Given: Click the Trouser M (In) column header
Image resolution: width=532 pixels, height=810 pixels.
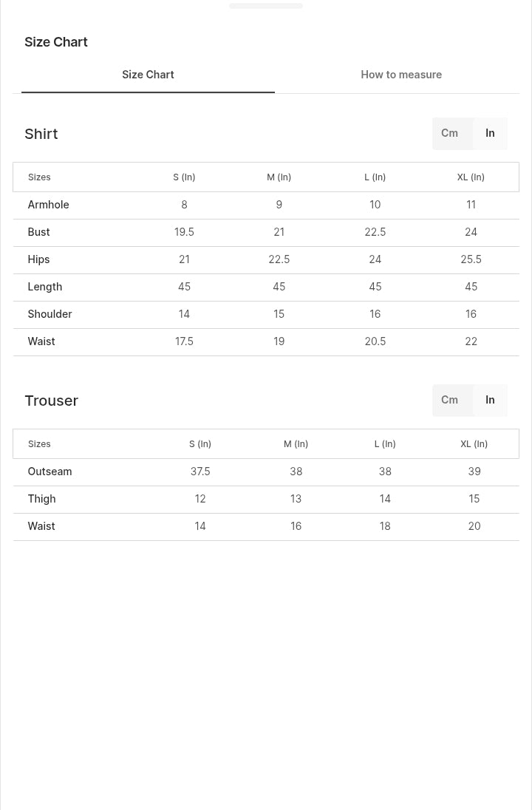Looking at the screenshot, I should pyautogui.click(x=296, y=443).
